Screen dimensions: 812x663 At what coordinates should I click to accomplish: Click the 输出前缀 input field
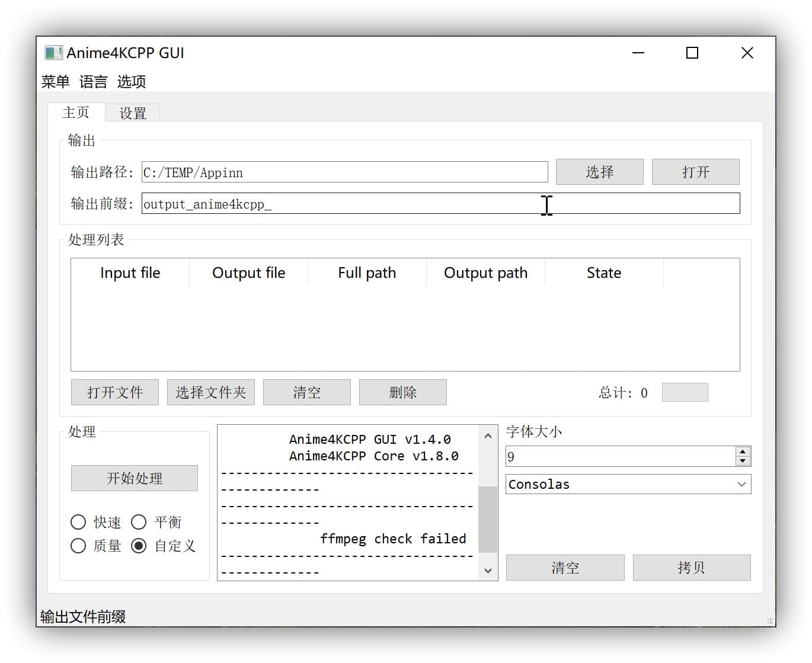(440, 204)
